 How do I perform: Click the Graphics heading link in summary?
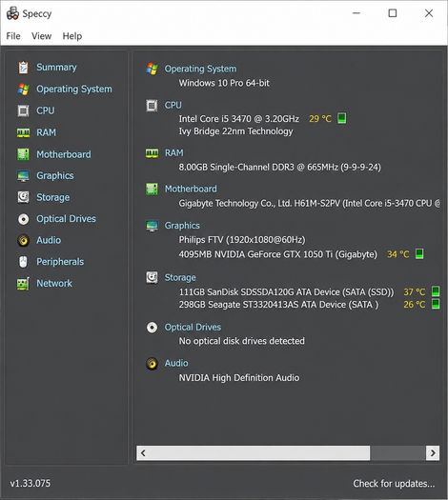tap(182, 226)
